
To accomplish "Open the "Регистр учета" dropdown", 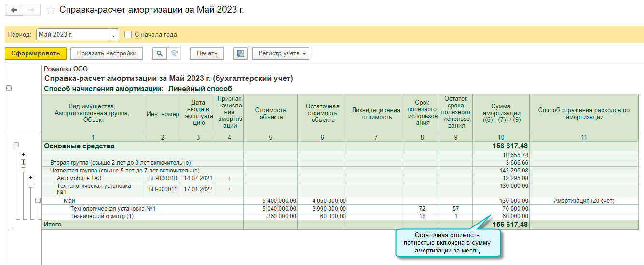I will click(x=280, y=53).
